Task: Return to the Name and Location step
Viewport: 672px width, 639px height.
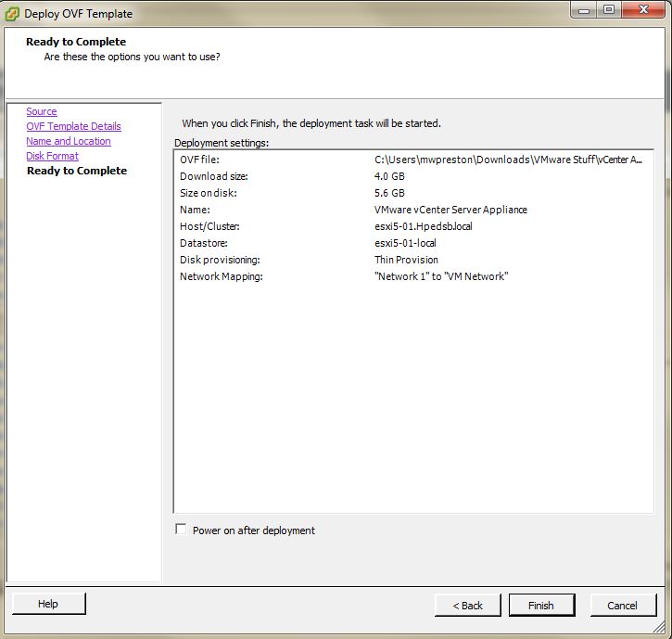Action: [69, 141]
